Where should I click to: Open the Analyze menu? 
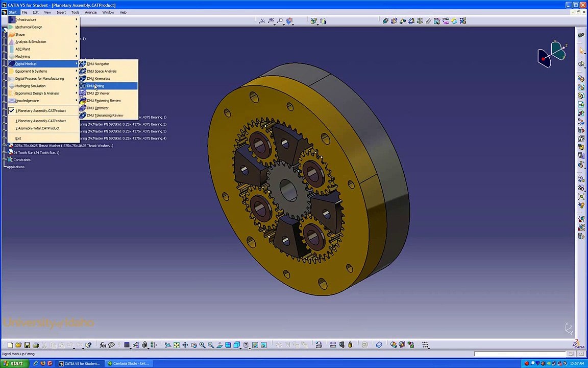tap(91, 12)
